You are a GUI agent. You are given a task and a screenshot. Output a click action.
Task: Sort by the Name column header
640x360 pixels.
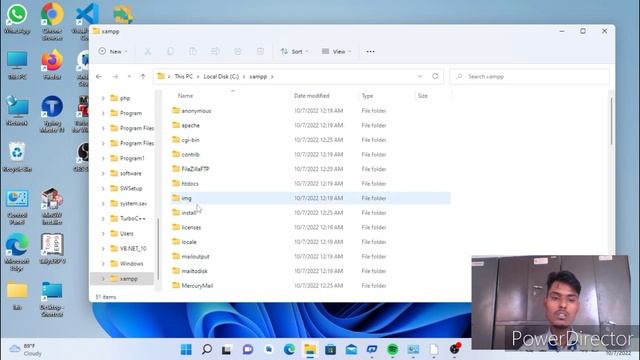tap(185, 96)
